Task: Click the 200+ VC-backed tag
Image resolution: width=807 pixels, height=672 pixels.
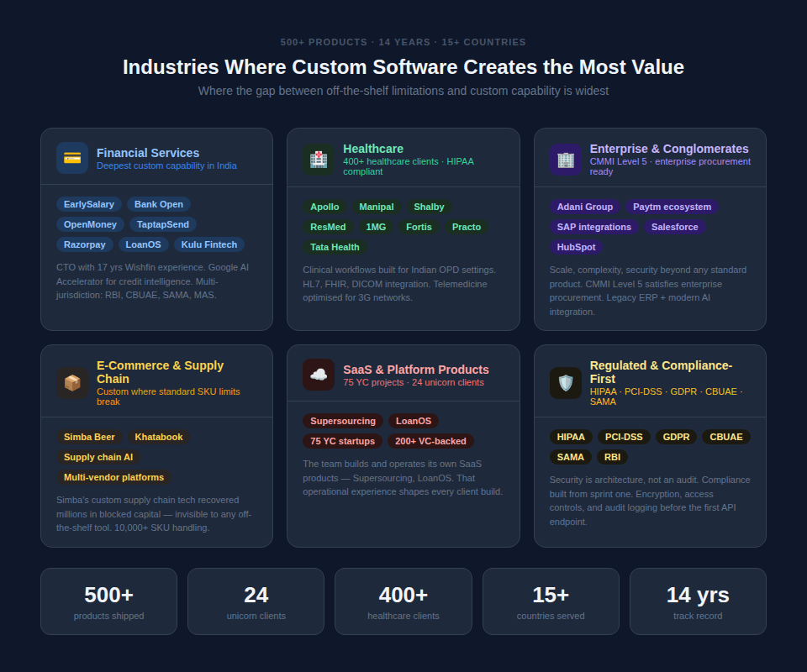Action: [429, 441]
